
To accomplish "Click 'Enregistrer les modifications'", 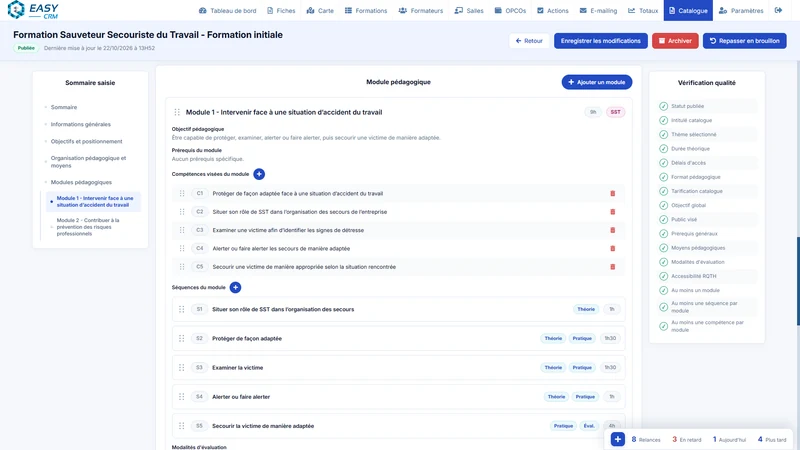I will coord(601,41).
